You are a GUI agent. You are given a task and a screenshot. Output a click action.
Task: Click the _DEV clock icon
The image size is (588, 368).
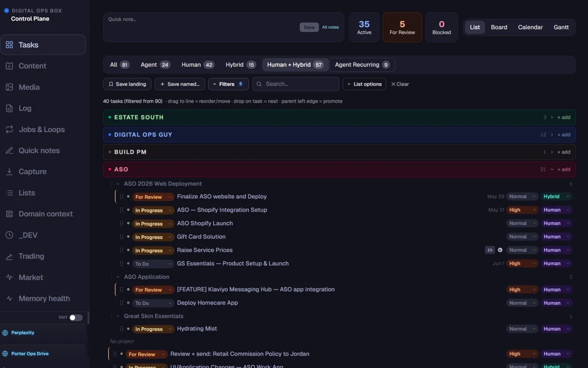(x=9, y=235)
